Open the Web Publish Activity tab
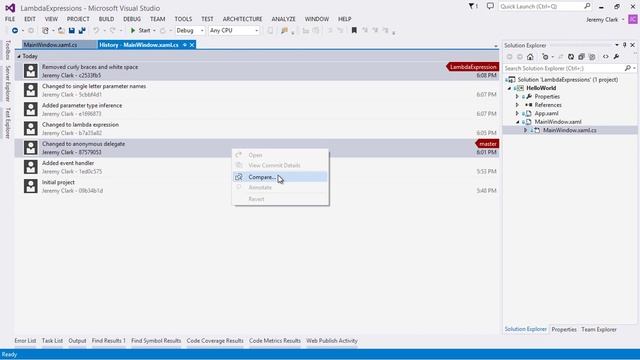Viewport: 640px width, 360px height. (332, 341)
